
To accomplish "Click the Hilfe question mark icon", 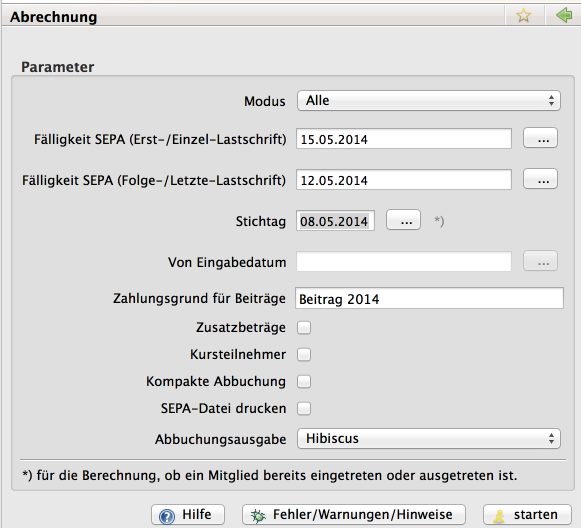I will click(x=167, y=516).
